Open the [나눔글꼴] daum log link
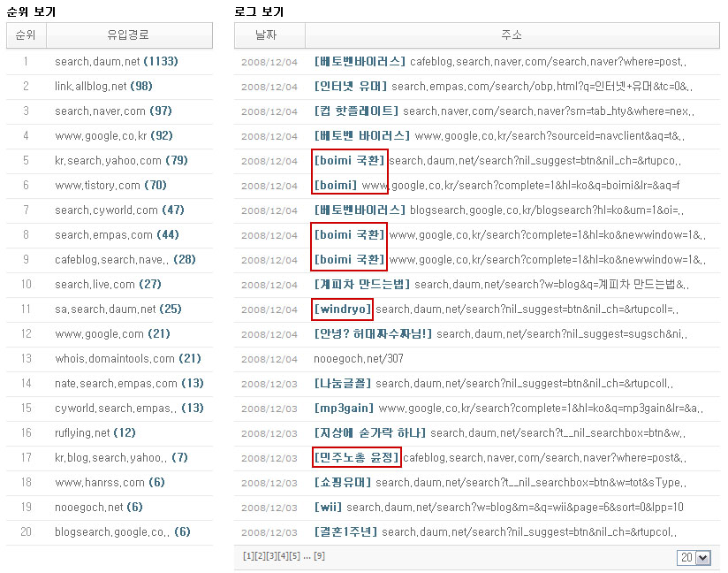 tap(494, 384)
